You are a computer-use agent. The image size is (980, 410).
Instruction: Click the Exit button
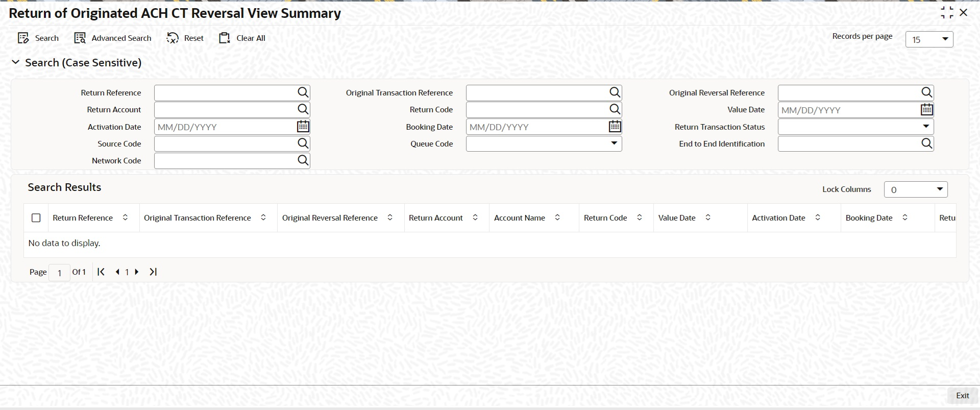pyautogui.click(x=962, y=396)
